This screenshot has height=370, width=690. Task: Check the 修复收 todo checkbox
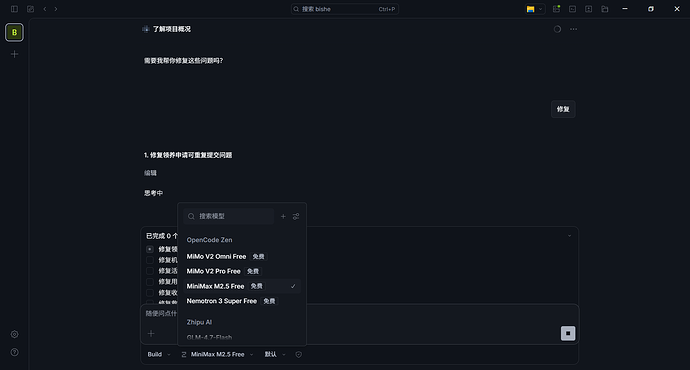150,293
